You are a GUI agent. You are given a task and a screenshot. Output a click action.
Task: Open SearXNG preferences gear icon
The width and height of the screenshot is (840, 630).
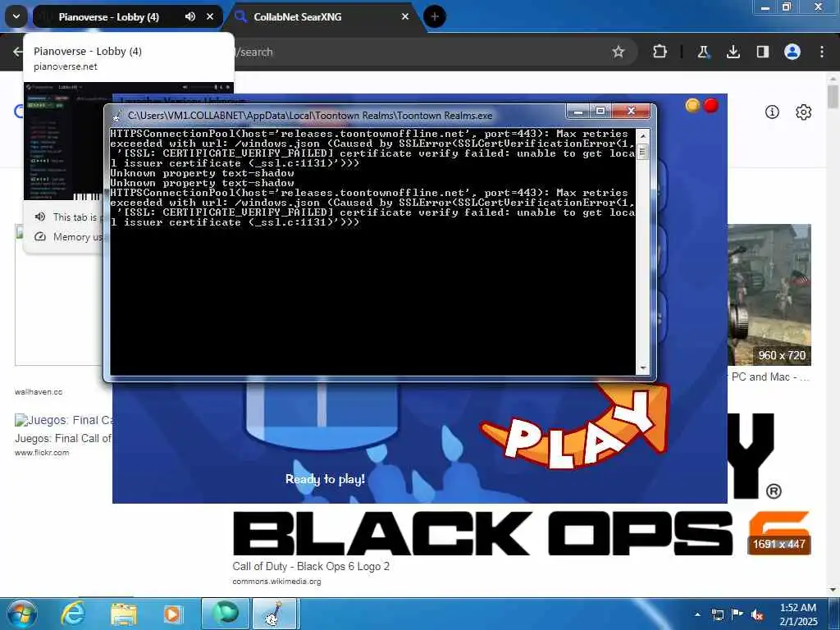point(804,112)
